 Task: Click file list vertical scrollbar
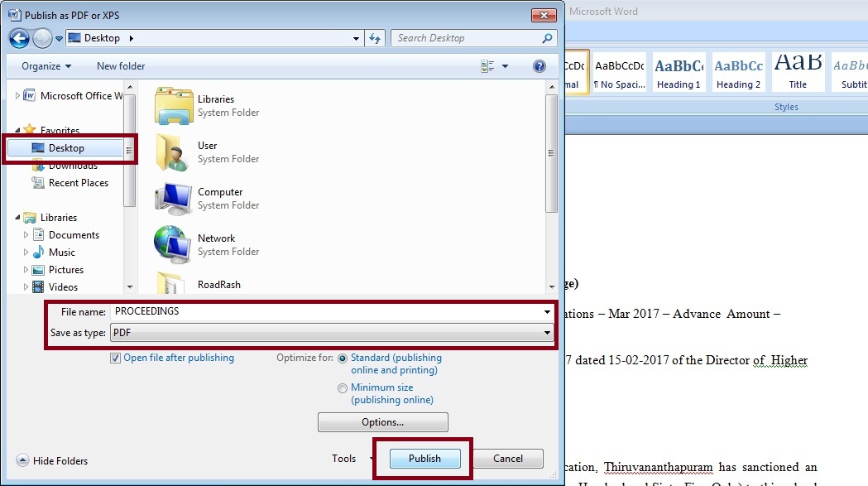point(551,153)
